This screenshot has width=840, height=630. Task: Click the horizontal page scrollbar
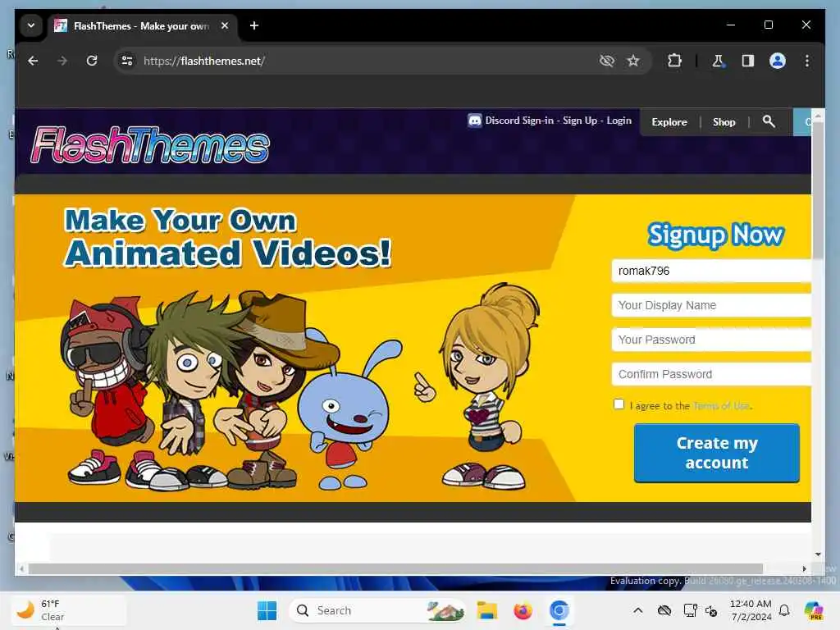pos(395,568)
